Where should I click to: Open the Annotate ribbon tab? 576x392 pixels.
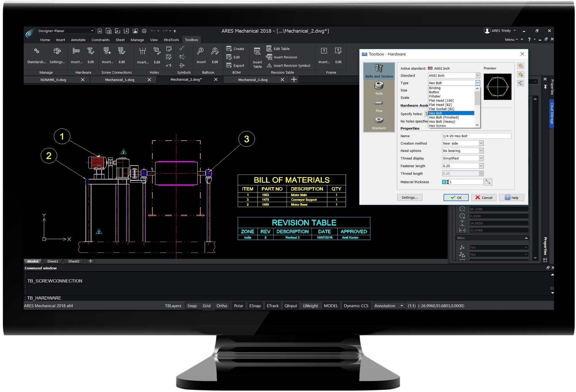[x=78, y=40]
